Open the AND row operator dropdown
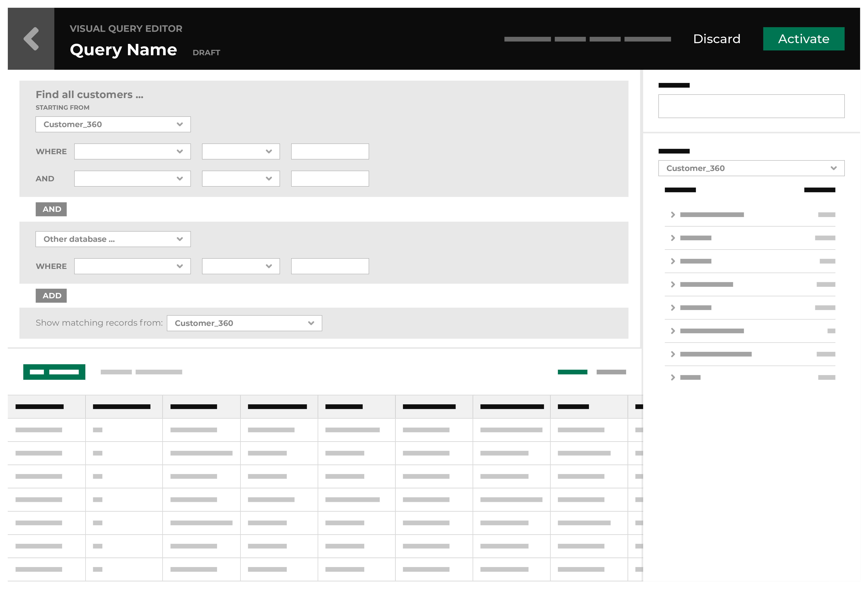The height and width of the screenshot is (589, 868). [241, 179]
